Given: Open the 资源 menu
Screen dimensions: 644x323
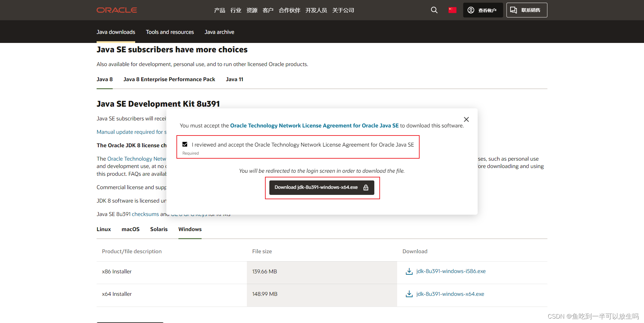Looking at the screenshot, I should click(x=252, y=10).
